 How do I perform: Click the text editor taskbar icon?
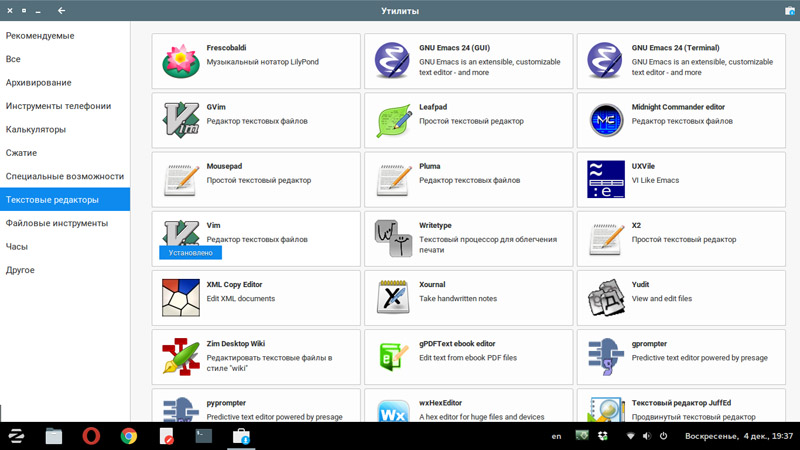(166, 436)
